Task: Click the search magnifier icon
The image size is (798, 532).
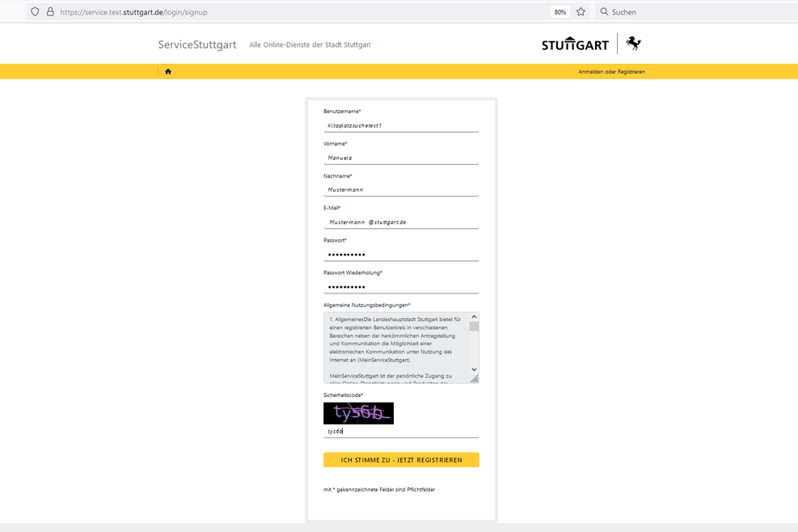Action: click(604, 12)
